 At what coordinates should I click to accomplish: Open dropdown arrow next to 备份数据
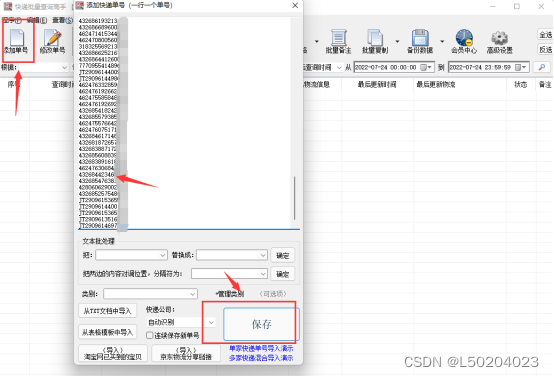[x=442, y=41]
